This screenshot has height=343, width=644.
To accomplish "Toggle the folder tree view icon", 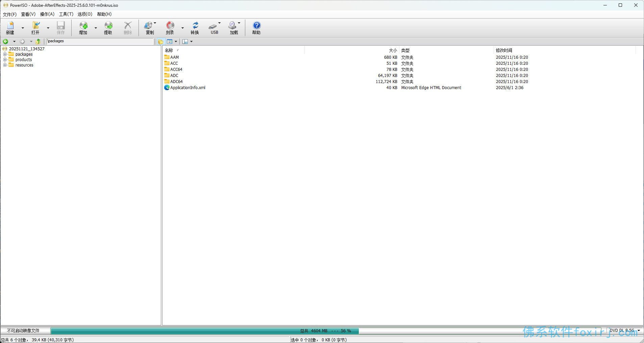I will [x=161, y=42].
